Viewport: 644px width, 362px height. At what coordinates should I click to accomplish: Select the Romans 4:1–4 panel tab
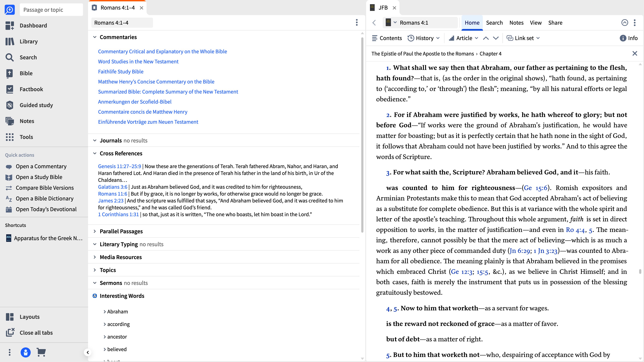tap(117, 8)
